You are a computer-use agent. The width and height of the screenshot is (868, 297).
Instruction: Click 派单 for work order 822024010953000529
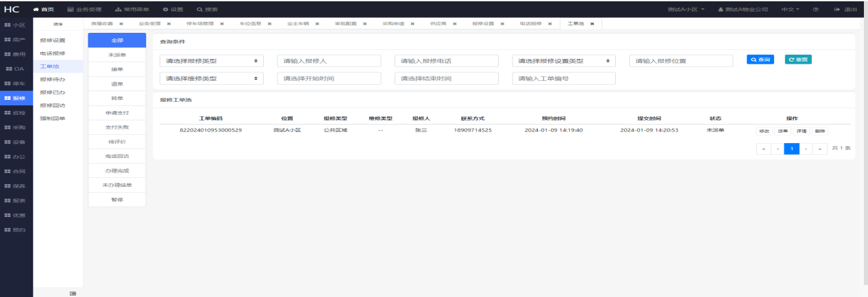click(x=782, y=130)
